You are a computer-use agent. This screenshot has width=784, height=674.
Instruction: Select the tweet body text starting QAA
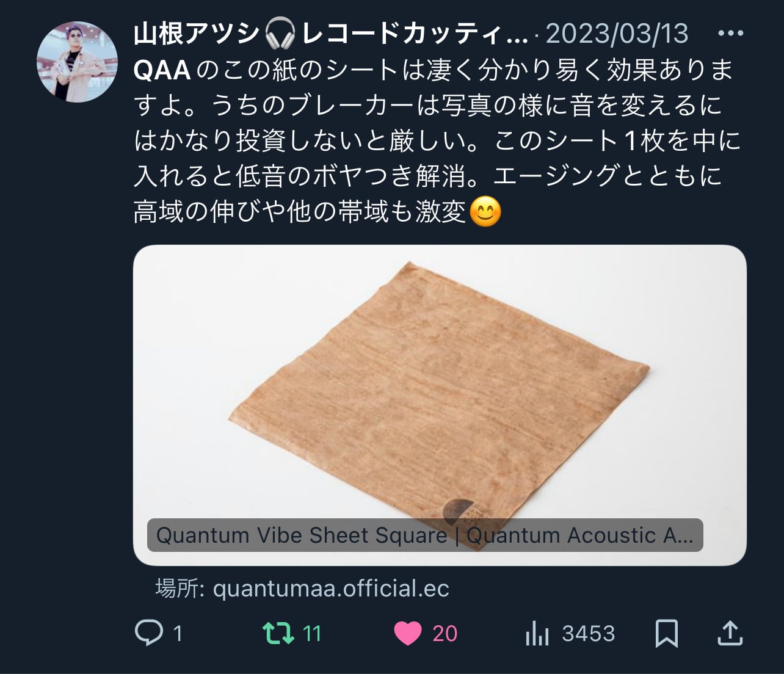coord(437,141)
